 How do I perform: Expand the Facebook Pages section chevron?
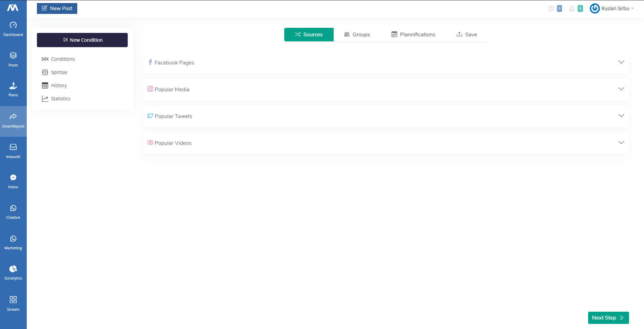pyautogui.click(x=621, y=62)
